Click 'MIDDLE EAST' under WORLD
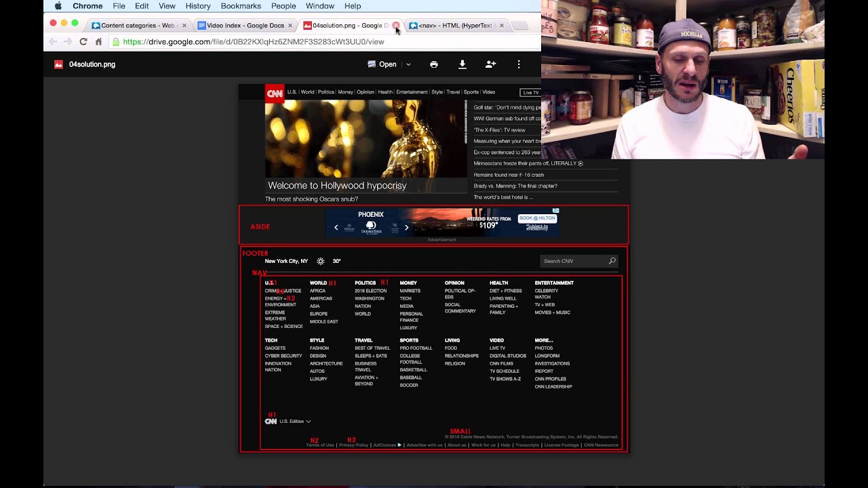868x488 pixels. (x=323, y=322)
